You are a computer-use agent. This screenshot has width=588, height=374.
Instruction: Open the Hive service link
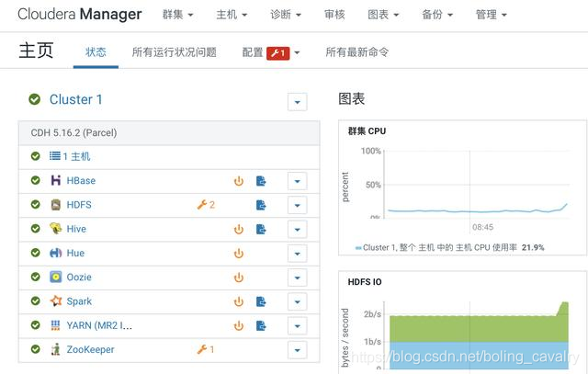point(76,229)
